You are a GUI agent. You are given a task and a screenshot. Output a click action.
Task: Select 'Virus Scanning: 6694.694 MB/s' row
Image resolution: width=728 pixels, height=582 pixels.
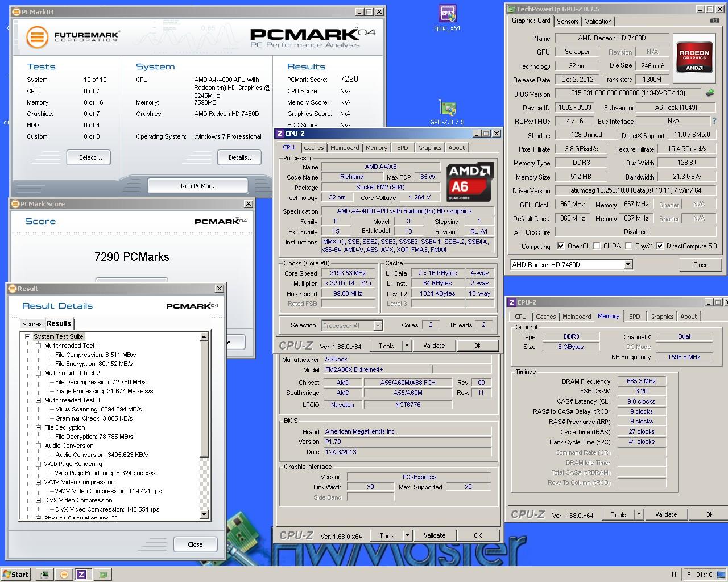click(98, 409)
